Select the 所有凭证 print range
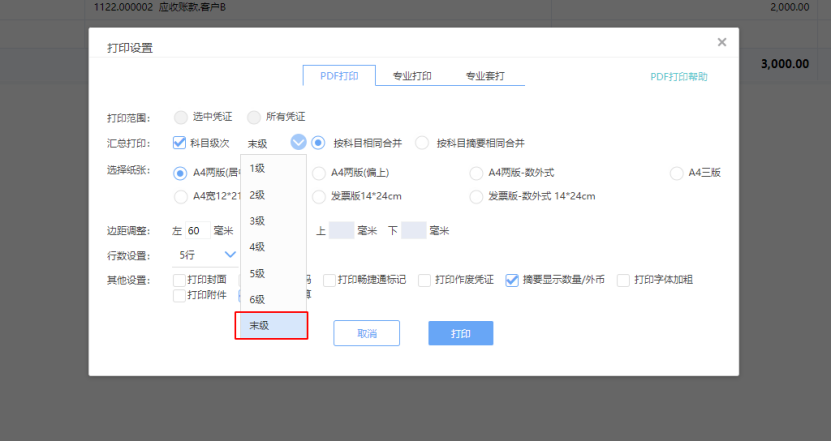 click(254, 117)
